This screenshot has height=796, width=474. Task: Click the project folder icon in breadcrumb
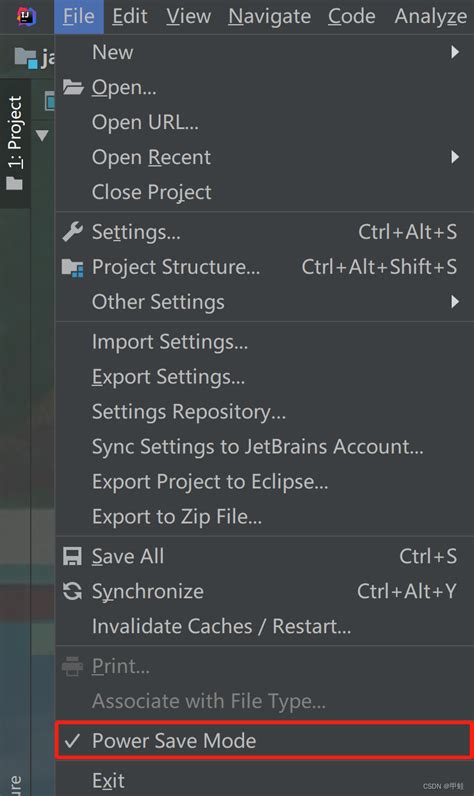[26, 58]
